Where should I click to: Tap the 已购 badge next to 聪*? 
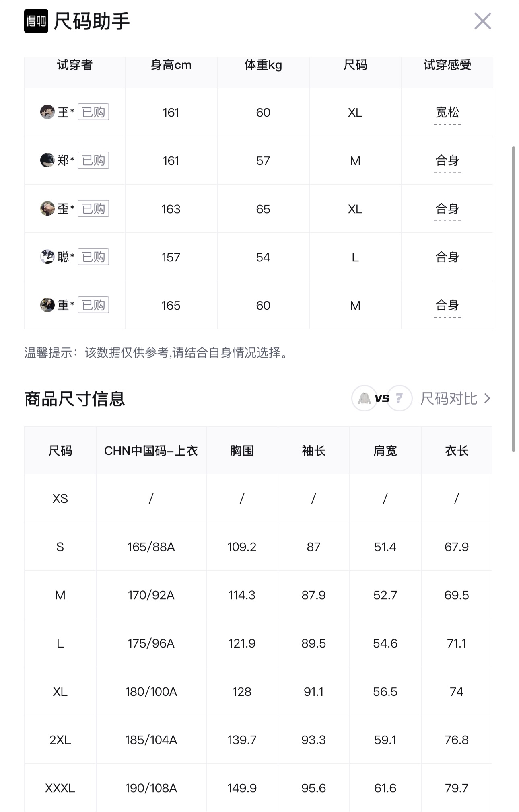click(93, 257)
